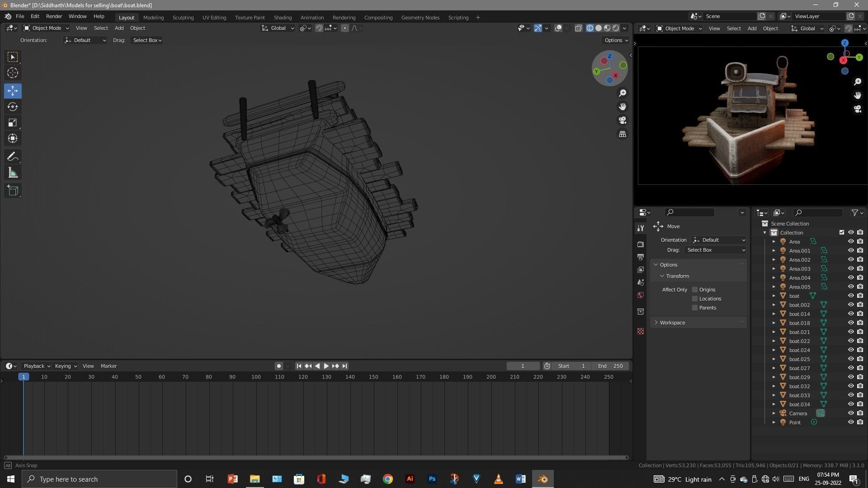Screen dimensions: 868x488
Task: Hide Area.003 light in viewport
Action: [x=850, y=268]
